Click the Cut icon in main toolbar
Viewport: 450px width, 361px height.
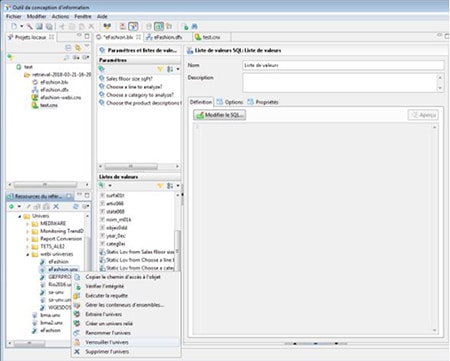coord(62,26)
